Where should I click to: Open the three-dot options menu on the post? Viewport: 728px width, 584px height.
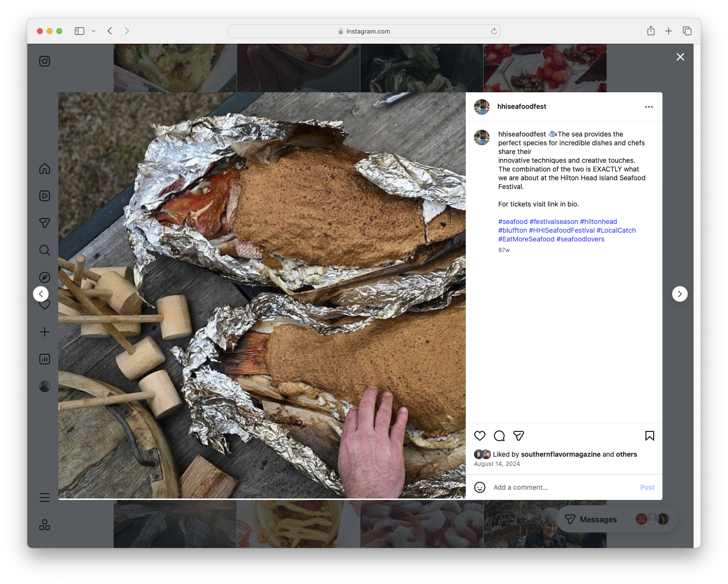click(649, 106)
